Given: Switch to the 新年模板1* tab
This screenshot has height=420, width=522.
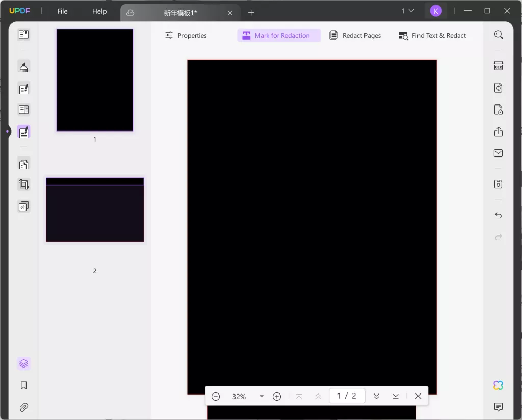Looking at the screenshot, I should click(180, 13).
